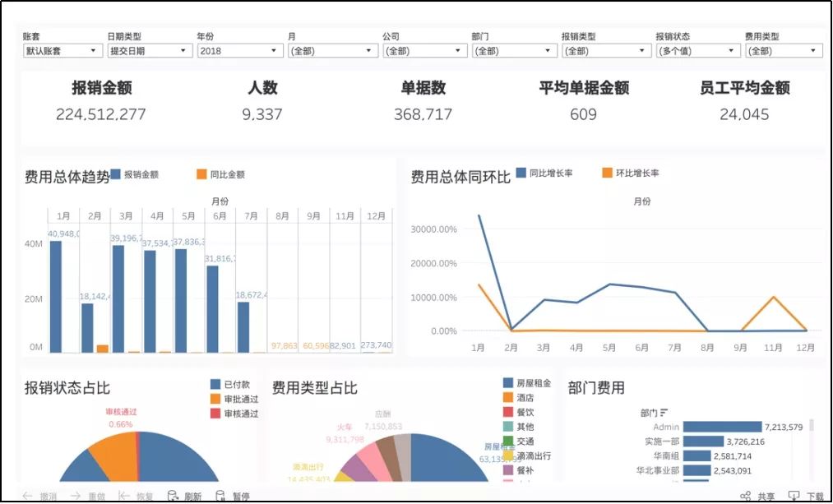Click the refresh (刷新) icon
Viewport: 833px width, 504px height.
(x=173, y=496)
